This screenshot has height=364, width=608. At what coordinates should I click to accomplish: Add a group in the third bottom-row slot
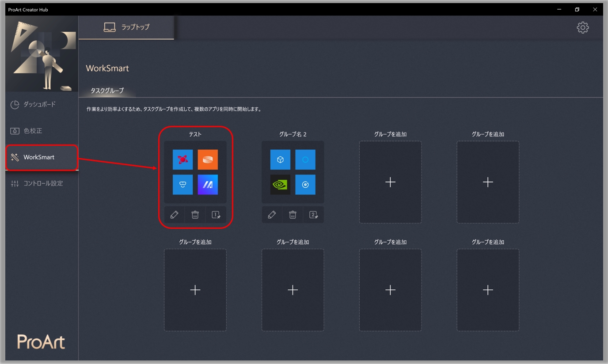(x=390, y=290)
